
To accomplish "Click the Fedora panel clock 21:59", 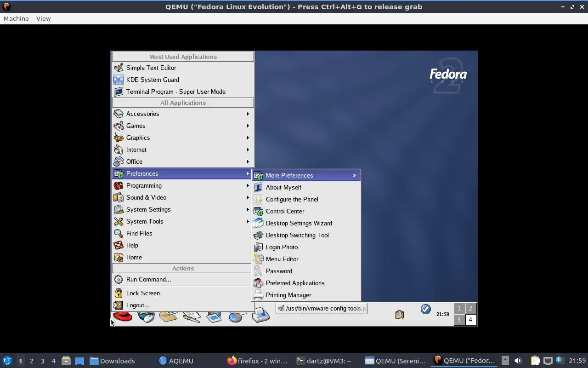I will click(443, 314).
